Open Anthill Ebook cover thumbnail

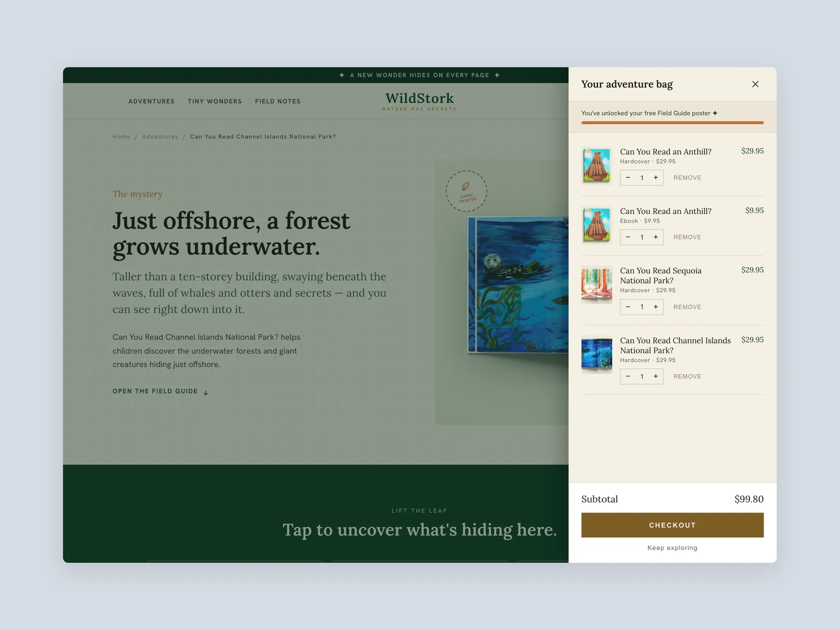[597, 225]
